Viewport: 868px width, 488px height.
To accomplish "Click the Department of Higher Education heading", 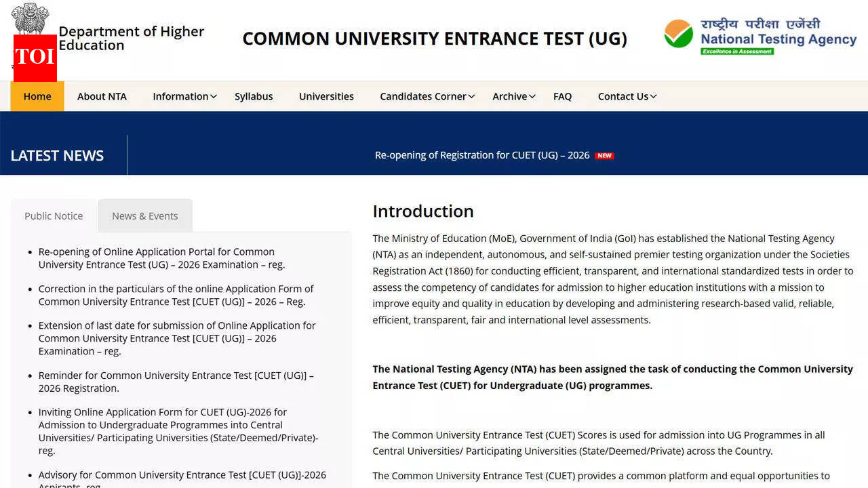I will pyautogui.click(x=131, y=38).
